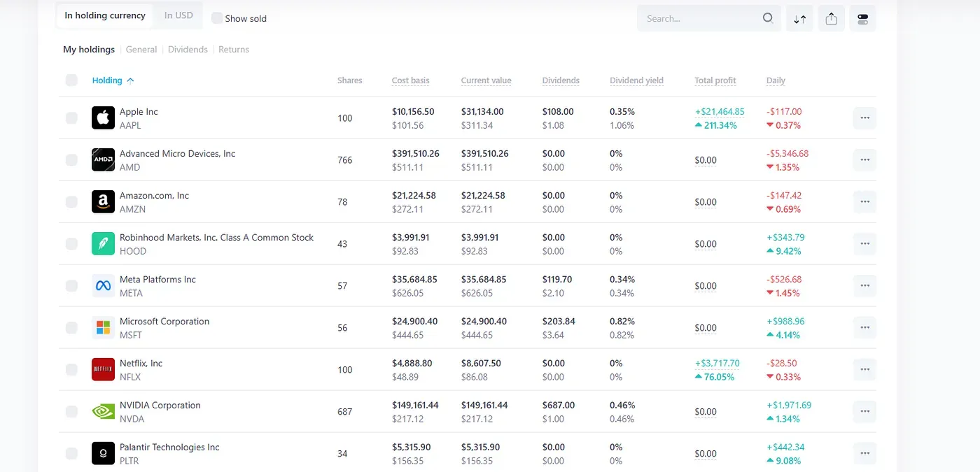980x472 pixels.
Task: Check the NVIDIA Corporation row checkbox
Action: coord(71,412)
